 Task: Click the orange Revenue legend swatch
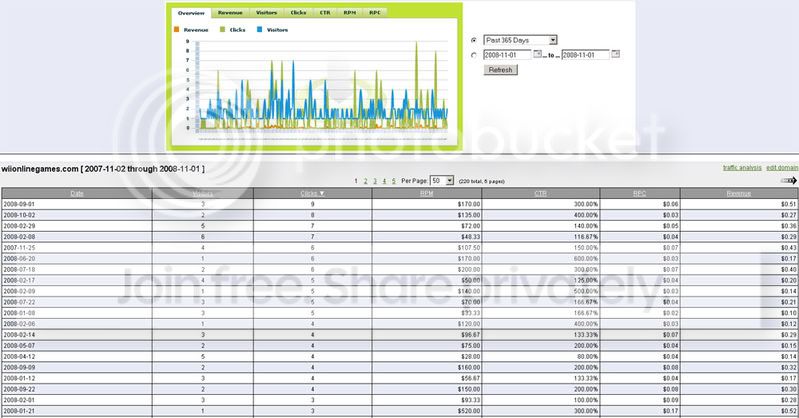pos(176,30)
